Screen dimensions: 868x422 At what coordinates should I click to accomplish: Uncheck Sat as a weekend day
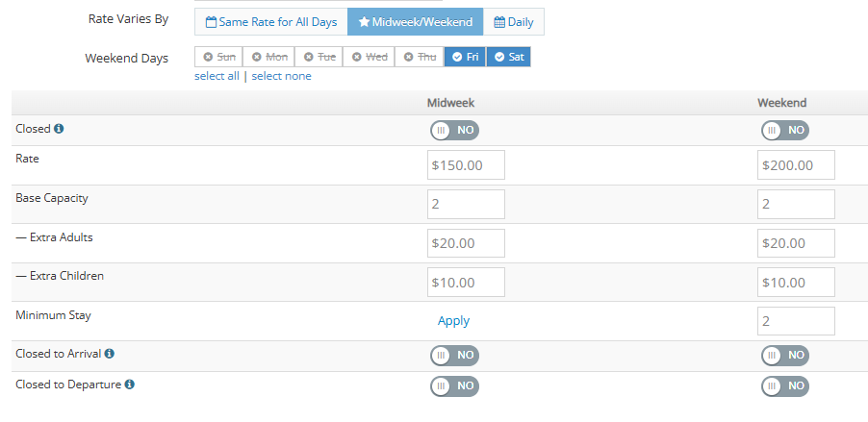point(508,57)
